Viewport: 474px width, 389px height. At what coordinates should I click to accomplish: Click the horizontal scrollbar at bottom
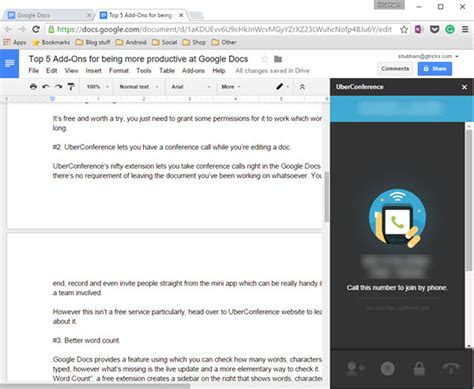(95, 386)
